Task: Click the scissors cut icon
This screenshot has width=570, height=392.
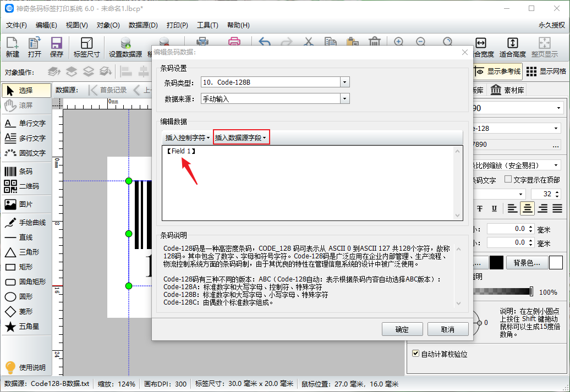Action: pyautogui.click(x=309, y=41)
